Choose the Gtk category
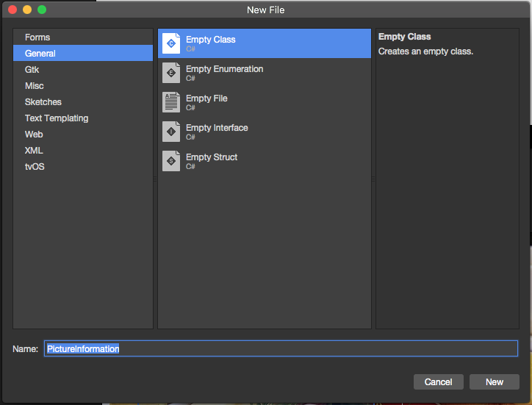The width and height of the screenshot is (532, 405). pyautogui.click(x=83, y=70)
